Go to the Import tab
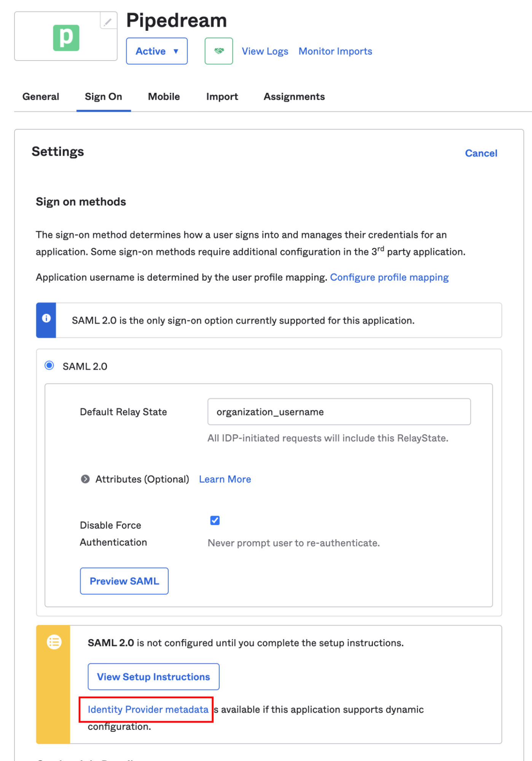 (222, 97)
